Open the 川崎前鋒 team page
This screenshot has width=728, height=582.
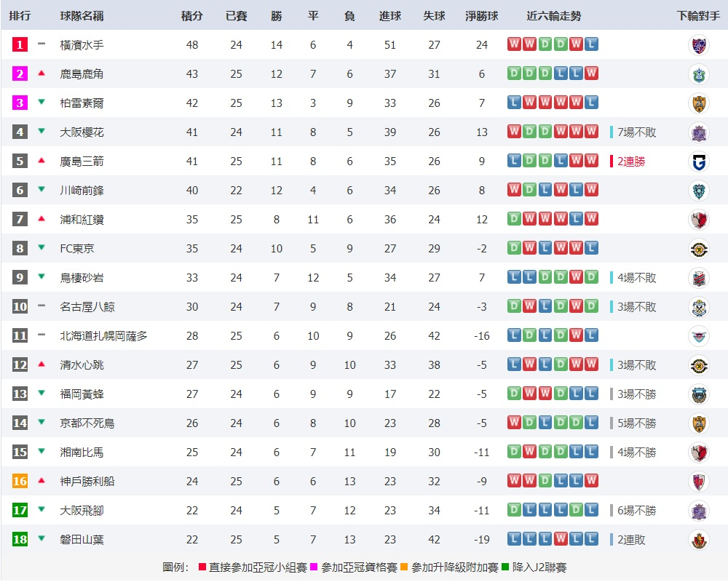(x=82, y=191)
